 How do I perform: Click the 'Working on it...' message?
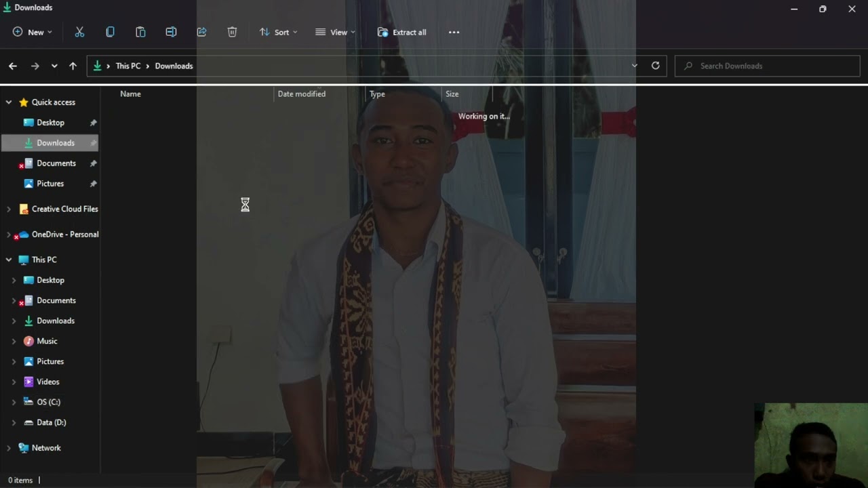pyautogui.click(x=484, y=116)
